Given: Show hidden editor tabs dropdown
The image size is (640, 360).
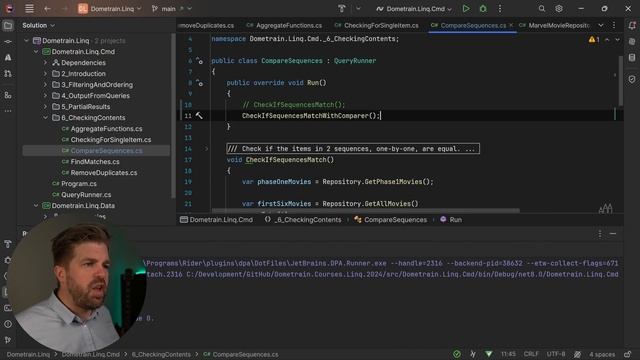Looking at the screenshot, I should pos(601,25).
